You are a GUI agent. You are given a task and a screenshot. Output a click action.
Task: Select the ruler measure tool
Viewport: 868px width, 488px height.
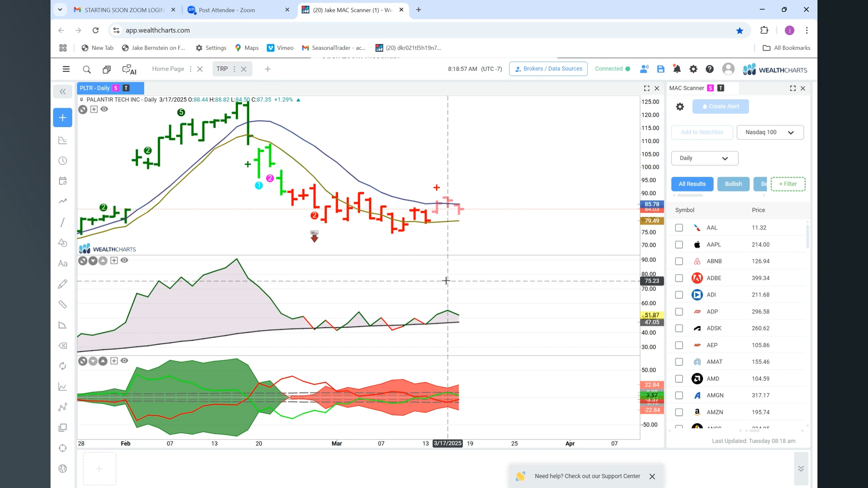[63, 305]
